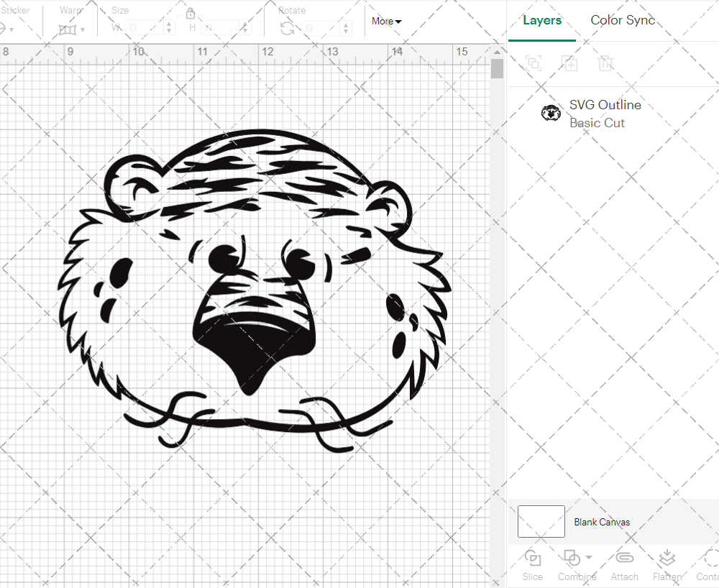Screen dimensions: 719x588
Task: Click the layer thumbnail of the lion outline
Action: pyautogui.click(x=551, y=112)
